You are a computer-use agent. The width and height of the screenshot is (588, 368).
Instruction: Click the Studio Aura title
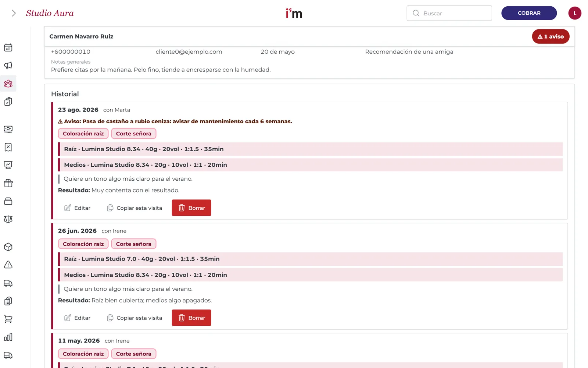50,13
